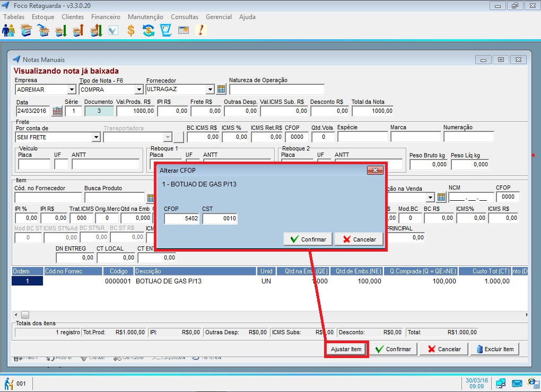The height and width of the screenshot is (392, 541).
Task: Click the Série field showing 1
Action: [74, 111]
